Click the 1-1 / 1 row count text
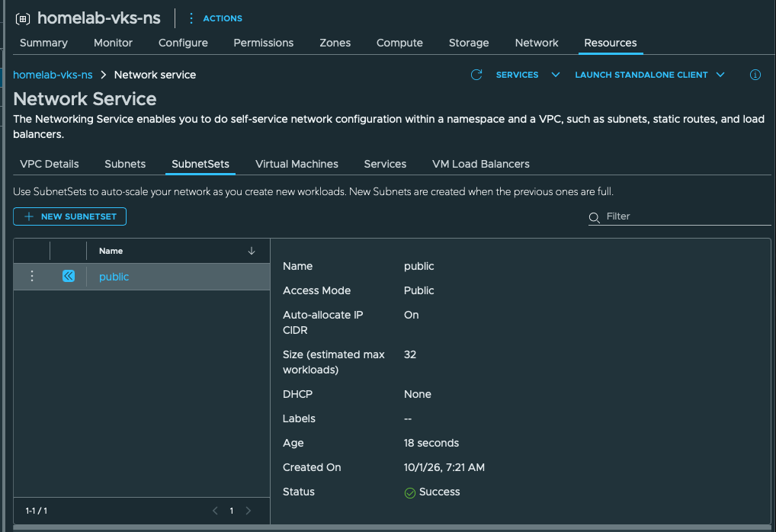776x532 pixels. [36, 511]
